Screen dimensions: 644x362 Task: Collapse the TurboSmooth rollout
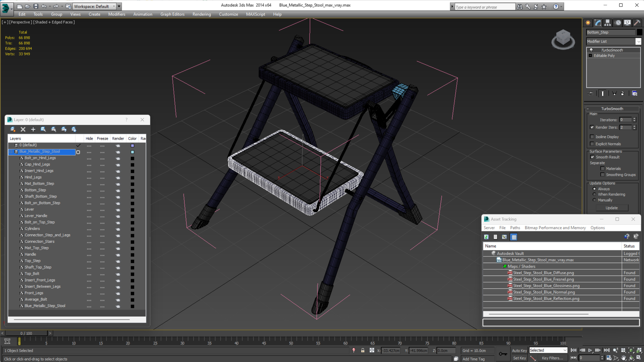588,109
